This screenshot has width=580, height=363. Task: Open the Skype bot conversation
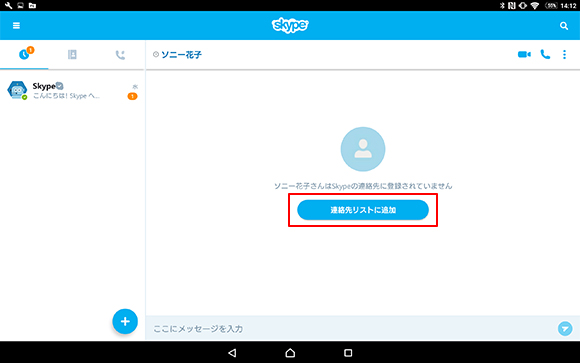pos(72,91)
